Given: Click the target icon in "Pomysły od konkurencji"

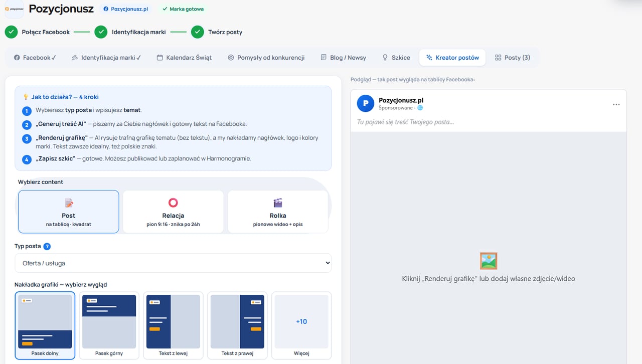Looking at the screenshot, I should tap(231, 58).
